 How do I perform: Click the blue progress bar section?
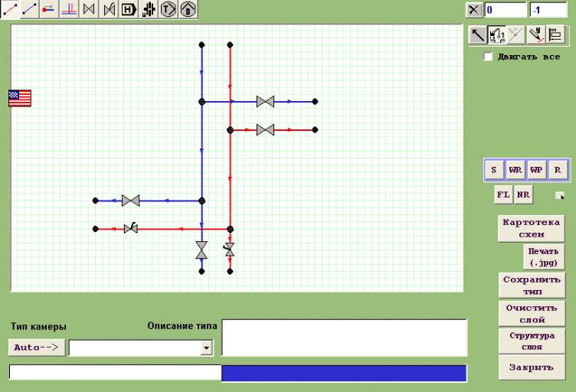344,374
